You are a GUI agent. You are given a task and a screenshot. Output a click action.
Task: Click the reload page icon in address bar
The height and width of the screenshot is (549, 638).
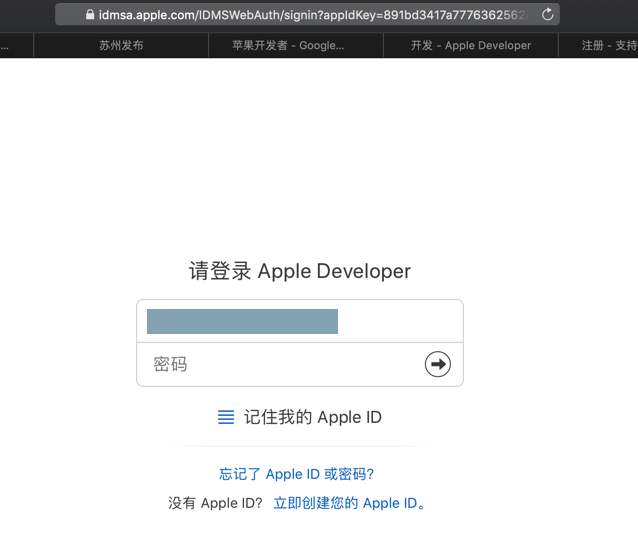coord(548,14)
